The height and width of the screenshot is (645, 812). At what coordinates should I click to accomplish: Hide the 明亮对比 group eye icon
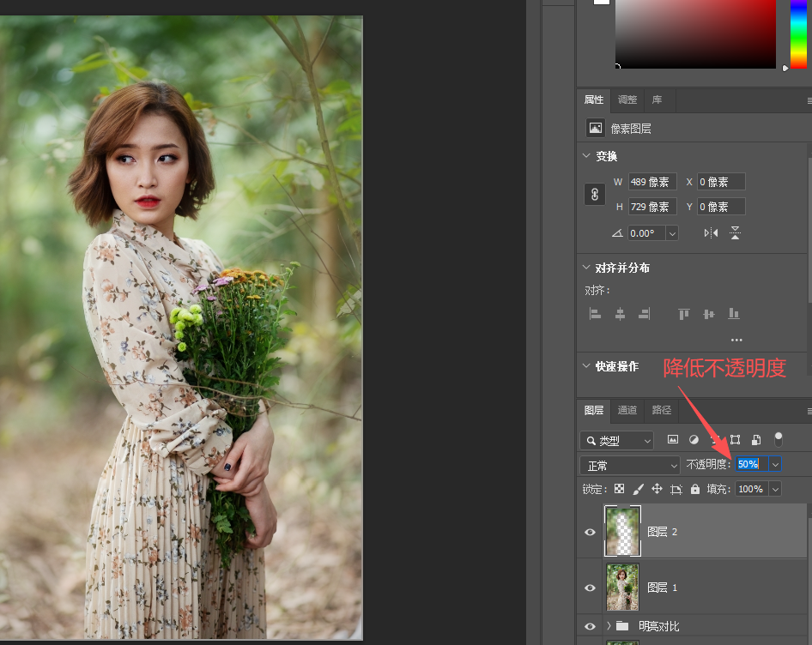[590, 626]
